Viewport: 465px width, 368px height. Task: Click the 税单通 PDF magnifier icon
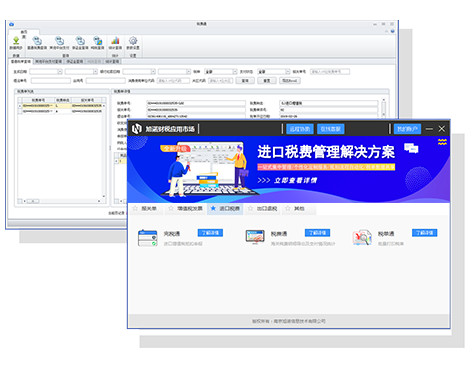(x=362, y=237)
